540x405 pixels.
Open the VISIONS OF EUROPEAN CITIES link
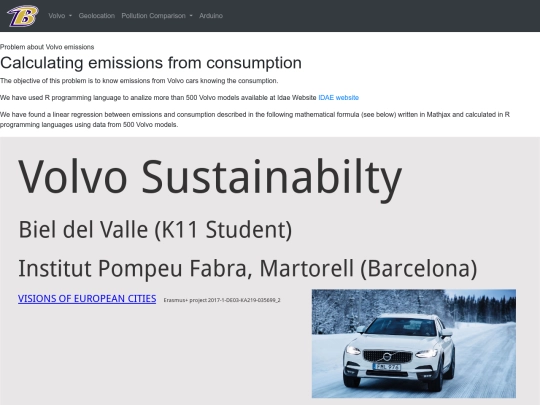[87, 299]
